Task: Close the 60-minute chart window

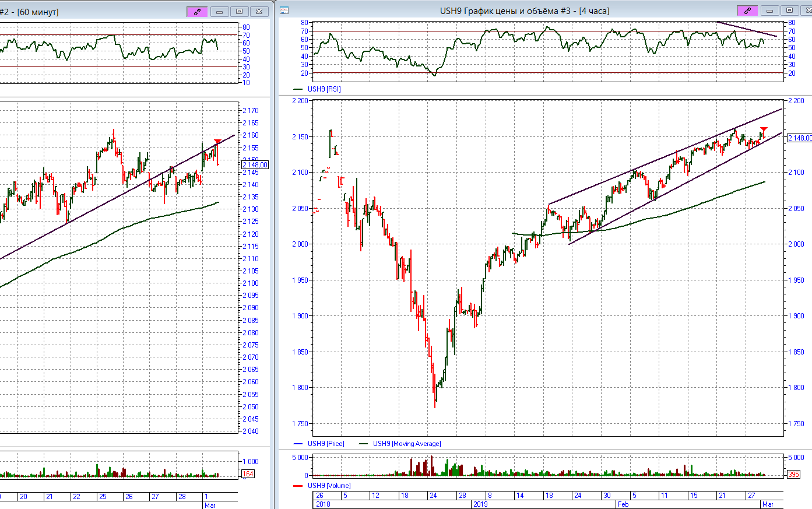Action: click(259, 12)
